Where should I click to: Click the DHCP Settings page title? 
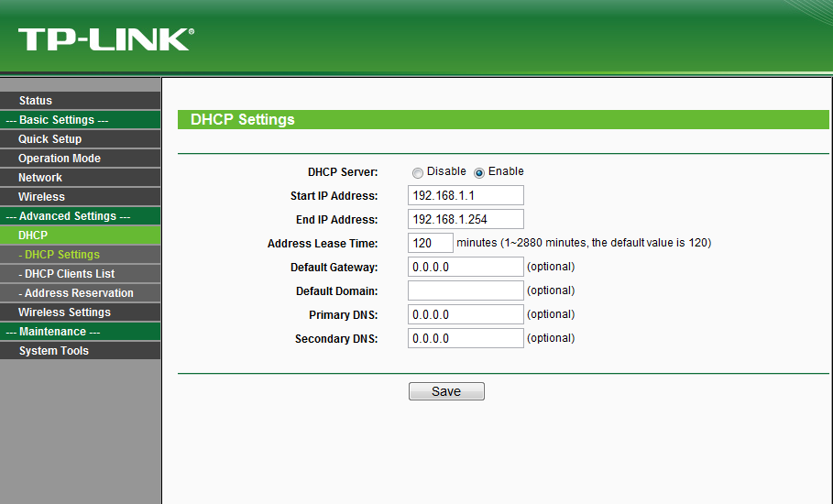tap(242, 119)
